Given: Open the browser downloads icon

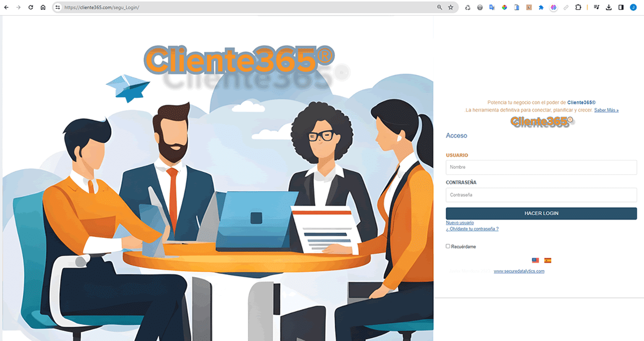Looking at the screenshot, I should 609,8.
